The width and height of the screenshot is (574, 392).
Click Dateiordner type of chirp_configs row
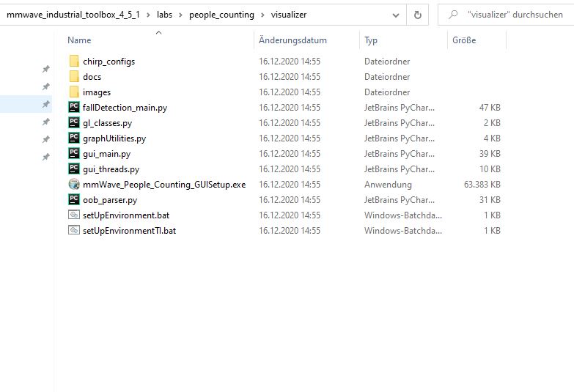point(387,62)
